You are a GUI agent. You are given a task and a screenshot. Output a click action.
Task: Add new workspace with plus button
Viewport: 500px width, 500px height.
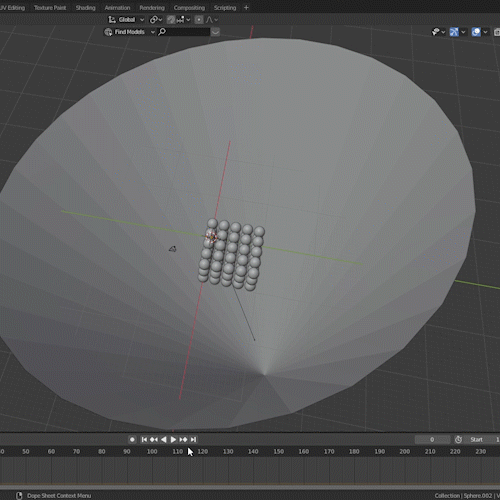click(246, 8)
